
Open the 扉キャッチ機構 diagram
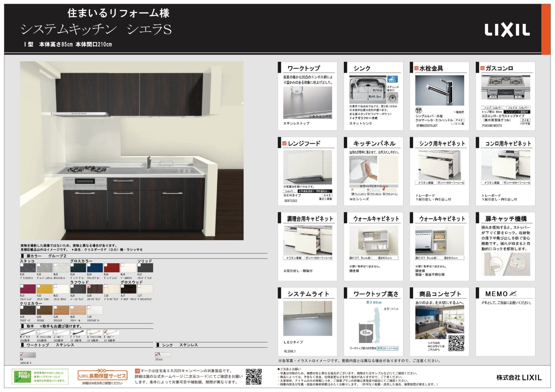[506, 264]
